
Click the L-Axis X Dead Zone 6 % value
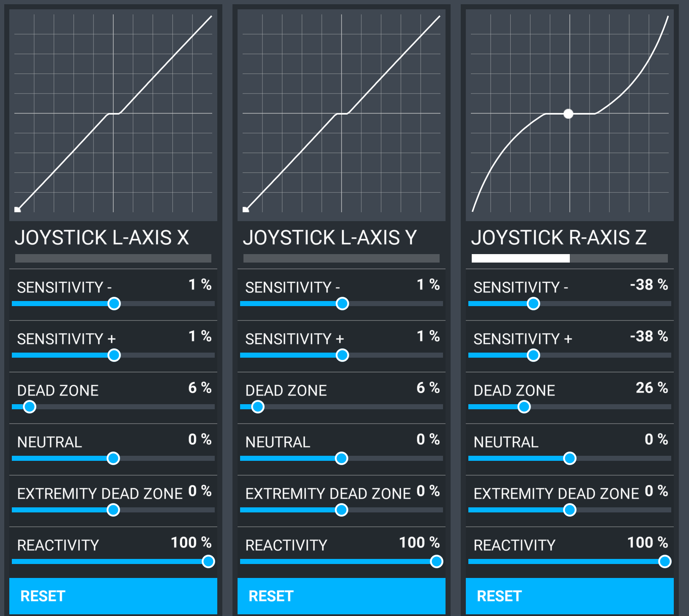tap(200, 388)
